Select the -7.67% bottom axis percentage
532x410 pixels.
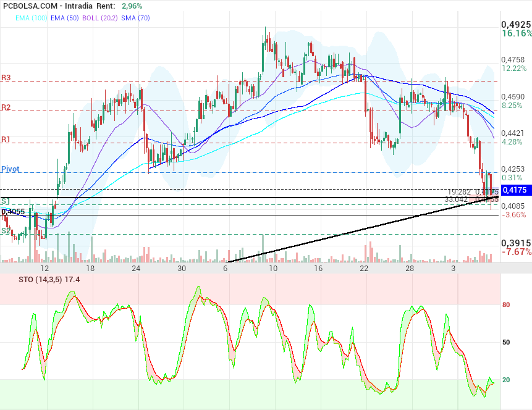pyautogui.click(x=516, y=252)
